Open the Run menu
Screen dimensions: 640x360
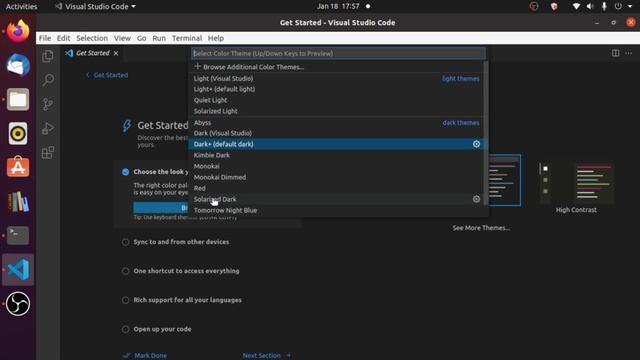[159, 38]
